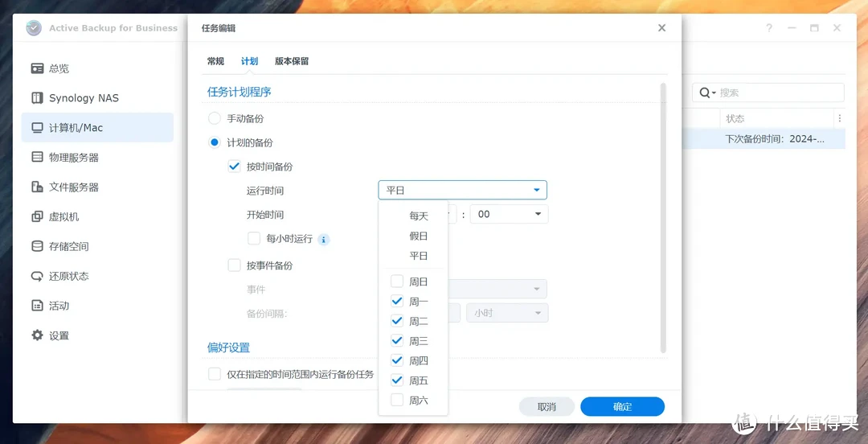The image size is (868, 444).
Task: Uncheck the 周一 checkbox
Action: [x=397, y=302]
